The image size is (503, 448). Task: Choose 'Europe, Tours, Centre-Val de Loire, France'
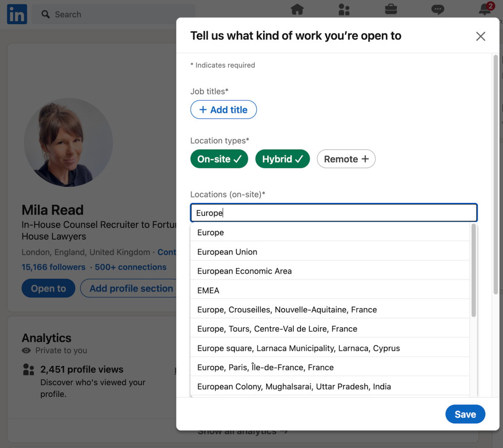tap(330, 329)
